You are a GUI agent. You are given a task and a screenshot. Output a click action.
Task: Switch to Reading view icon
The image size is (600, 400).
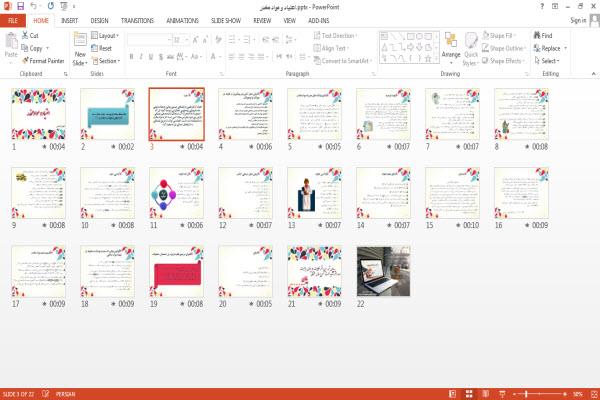click(486, 393)
